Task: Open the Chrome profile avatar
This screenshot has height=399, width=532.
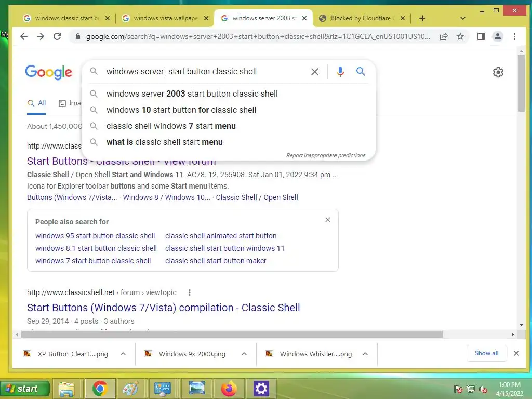Action: [497, 36]
